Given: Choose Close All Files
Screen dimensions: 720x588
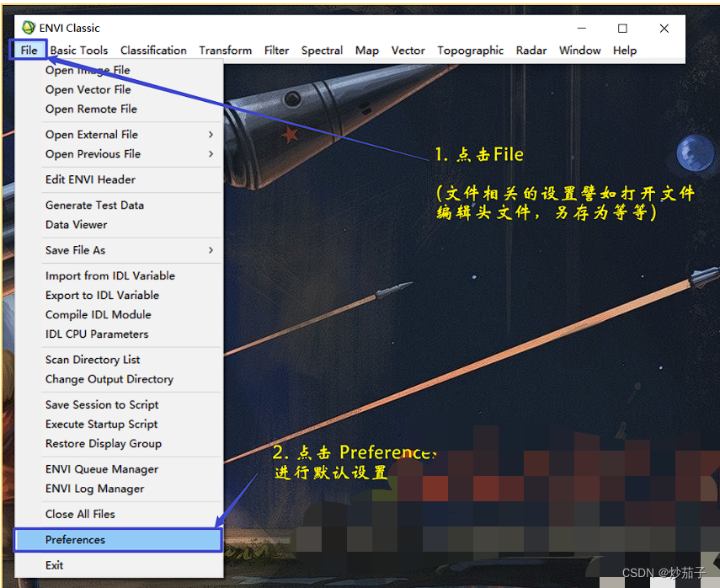Looking at the screenshot, I should coord(119,514).
